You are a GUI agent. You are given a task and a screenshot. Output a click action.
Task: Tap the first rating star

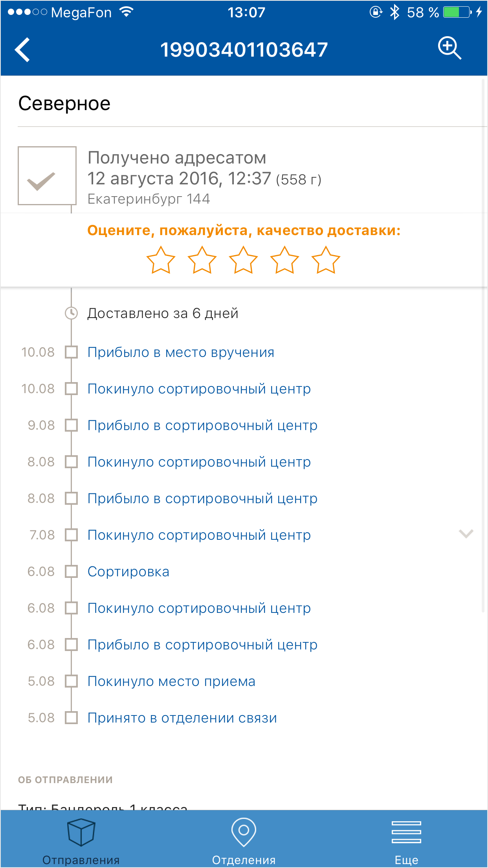pyautogui.click(x=161, y=260)
